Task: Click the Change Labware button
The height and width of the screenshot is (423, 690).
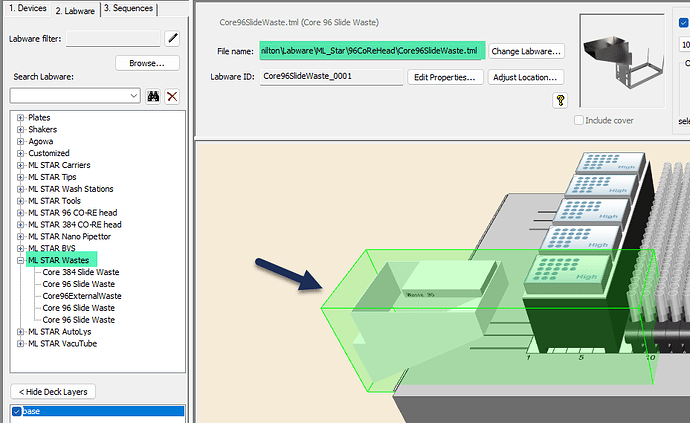Action: (x=527, y=51)
